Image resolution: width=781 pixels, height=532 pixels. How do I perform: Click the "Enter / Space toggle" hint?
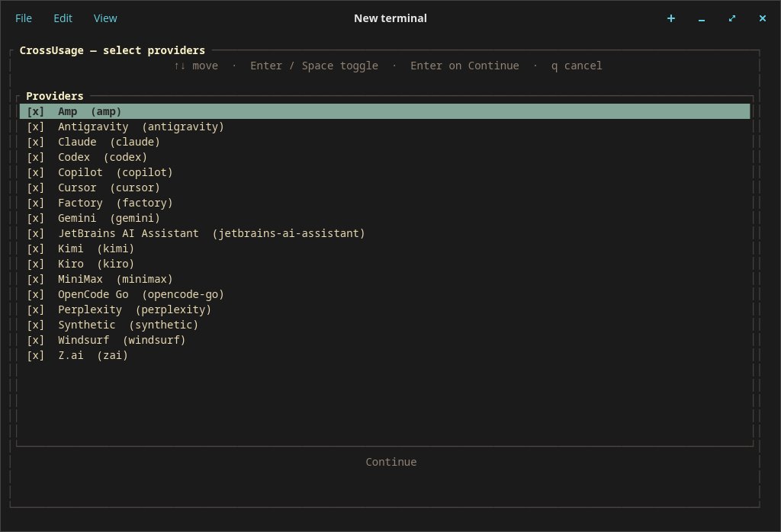[314, 66]
